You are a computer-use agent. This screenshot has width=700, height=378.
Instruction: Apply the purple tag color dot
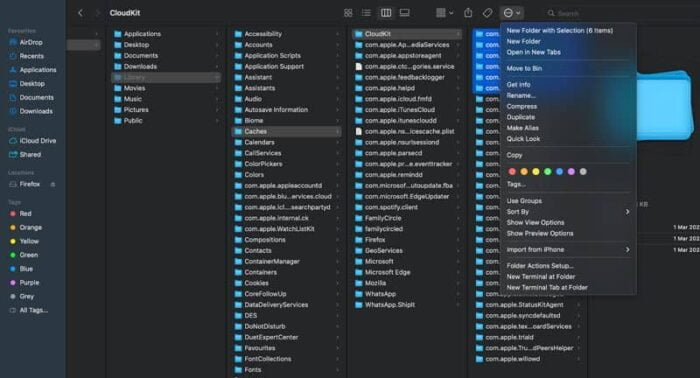[x=571, y=172]
